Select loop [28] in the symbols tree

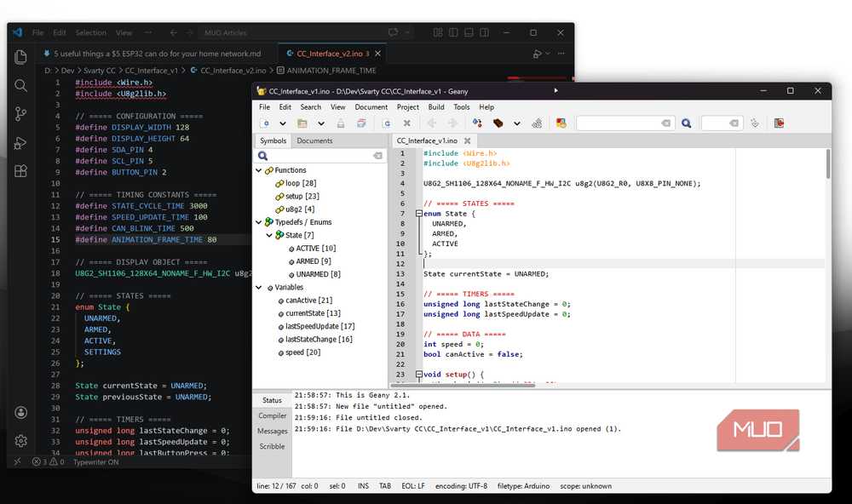click(301, 183)
